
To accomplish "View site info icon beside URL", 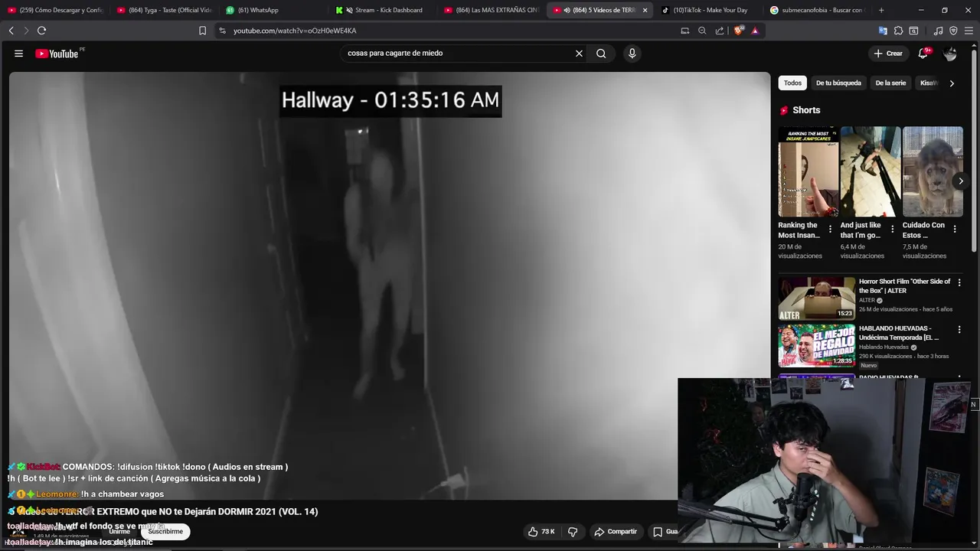I will pyautogui.click(x=222, y=31).
